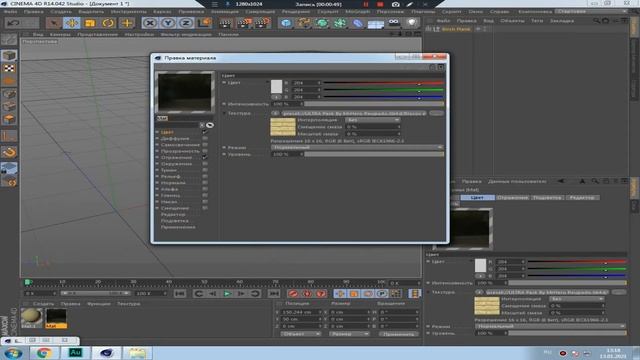The width and height of the screenshot is (640, 360).
Task: Click the X position field showing 150.244 cm
Action: pyautogui.click(x=302, y=312)
